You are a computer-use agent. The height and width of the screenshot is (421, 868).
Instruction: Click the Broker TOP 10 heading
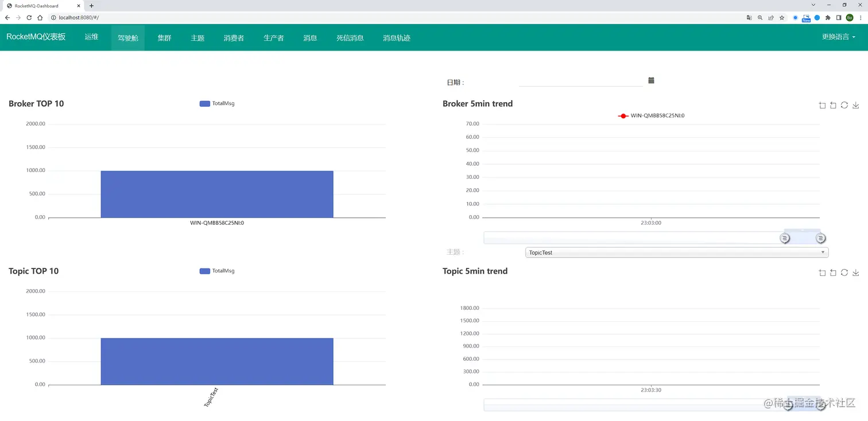tap(36, 104)
